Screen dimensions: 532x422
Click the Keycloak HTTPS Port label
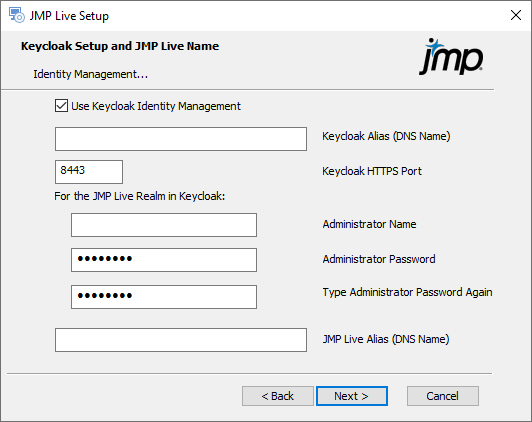372,171
